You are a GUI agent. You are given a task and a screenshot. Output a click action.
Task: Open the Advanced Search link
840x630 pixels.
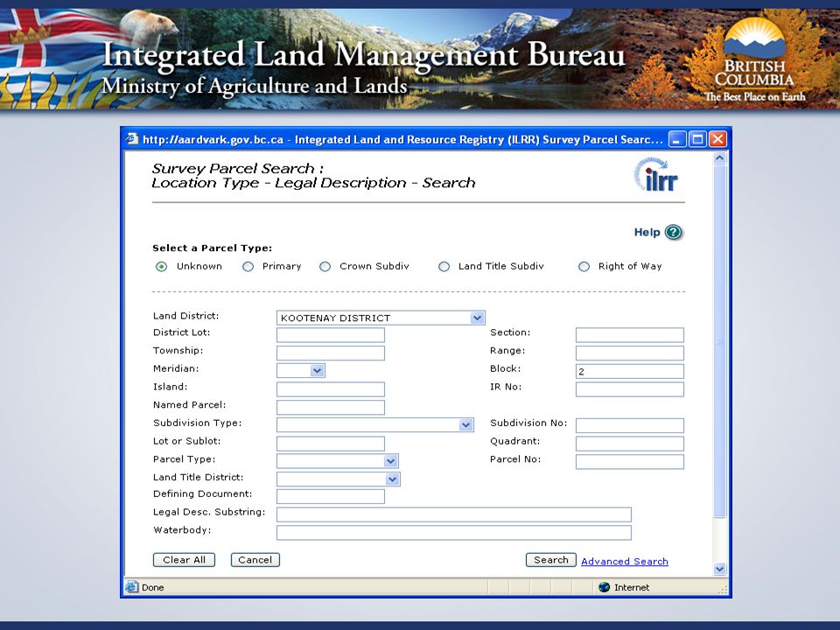coord(625,562)
